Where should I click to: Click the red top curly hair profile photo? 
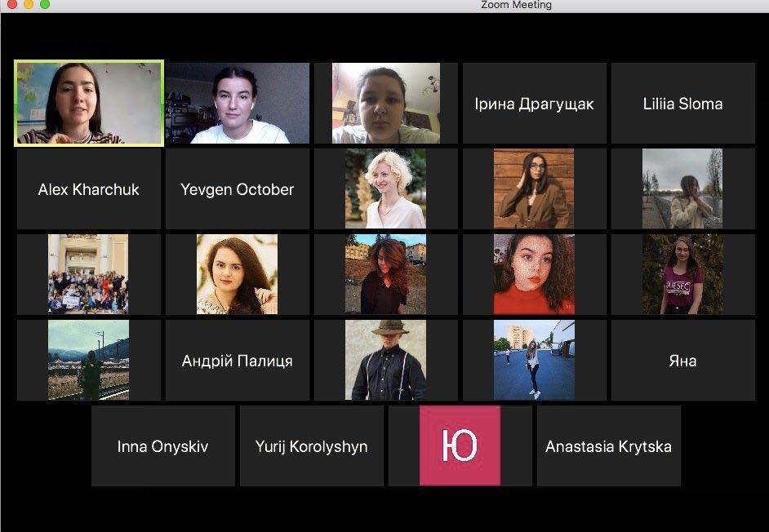(x=534, y=274)
